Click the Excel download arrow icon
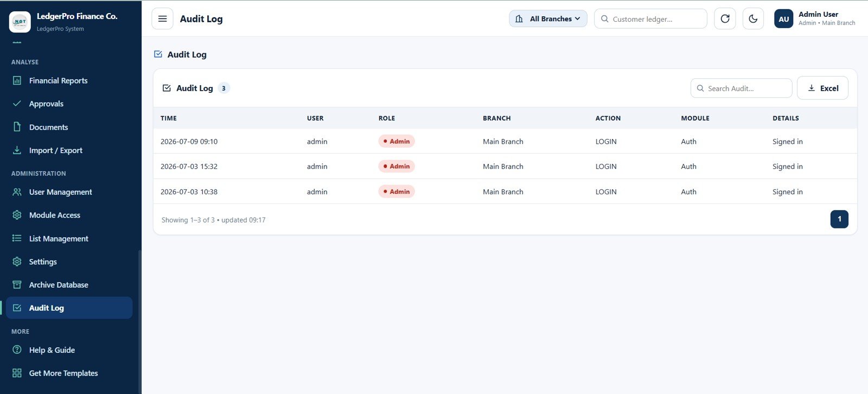The image size is (868, 394). point(812,88)
